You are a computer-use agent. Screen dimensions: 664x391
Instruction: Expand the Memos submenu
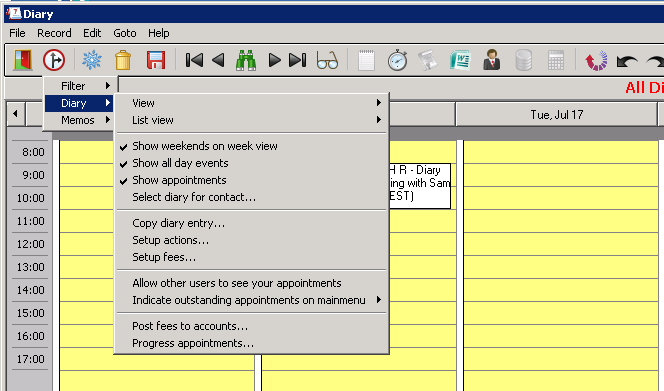click(79, 120)
